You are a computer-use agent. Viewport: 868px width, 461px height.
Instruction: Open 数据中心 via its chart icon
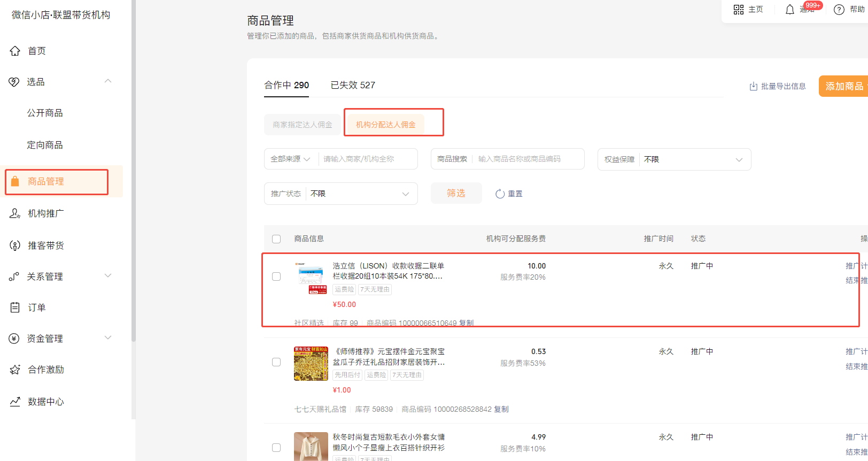tap(15, 402)
